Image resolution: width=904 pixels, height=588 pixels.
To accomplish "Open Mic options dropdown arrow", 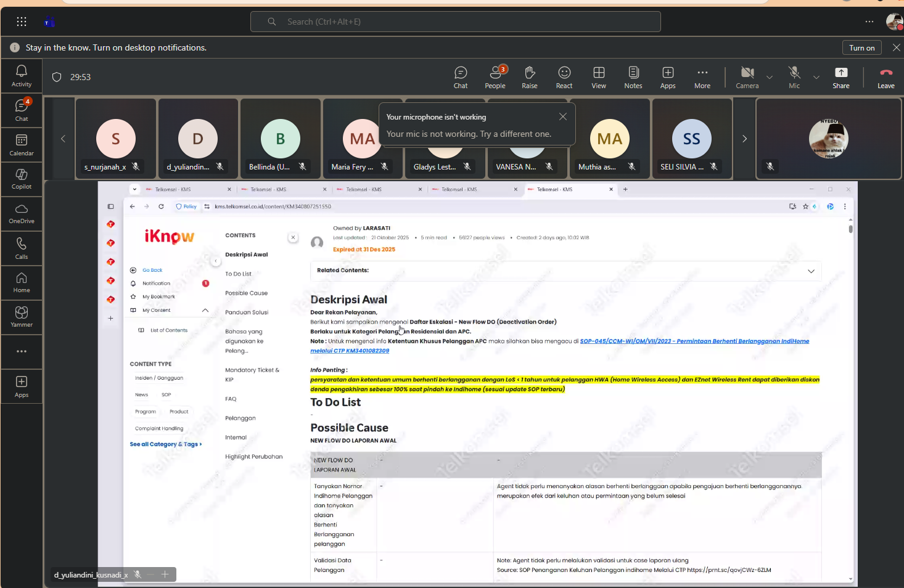I will coord(816,77).
